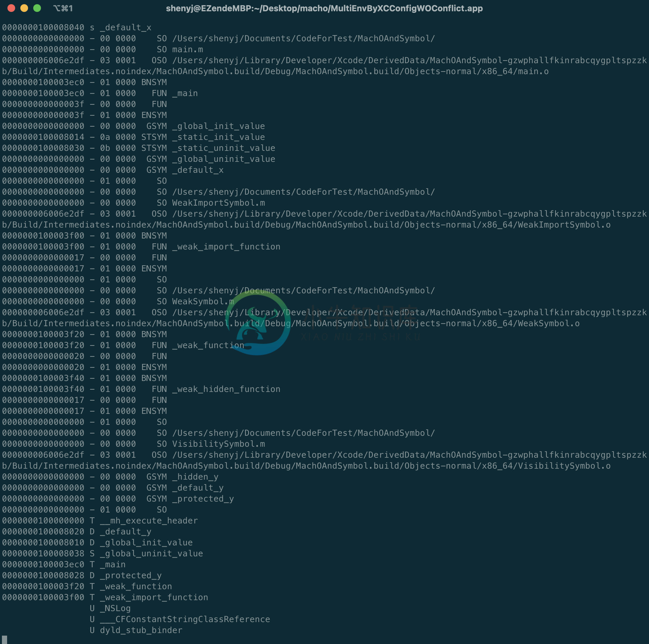Click 'FUN _weak_import_function' entry
The width and height of the screenshot is (649, 644).
(x=216, y=247)
